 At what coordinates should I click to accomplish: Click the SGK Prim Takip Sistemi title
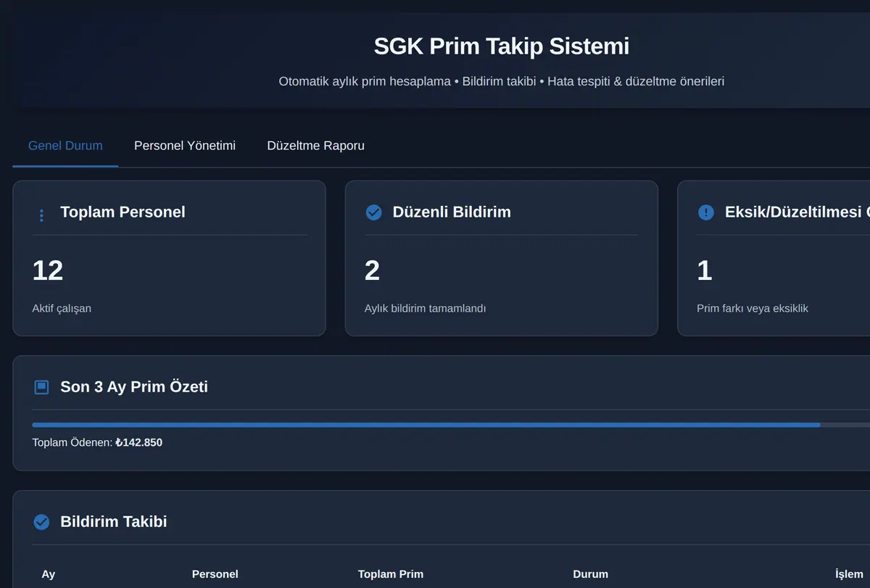coord(502,46)
